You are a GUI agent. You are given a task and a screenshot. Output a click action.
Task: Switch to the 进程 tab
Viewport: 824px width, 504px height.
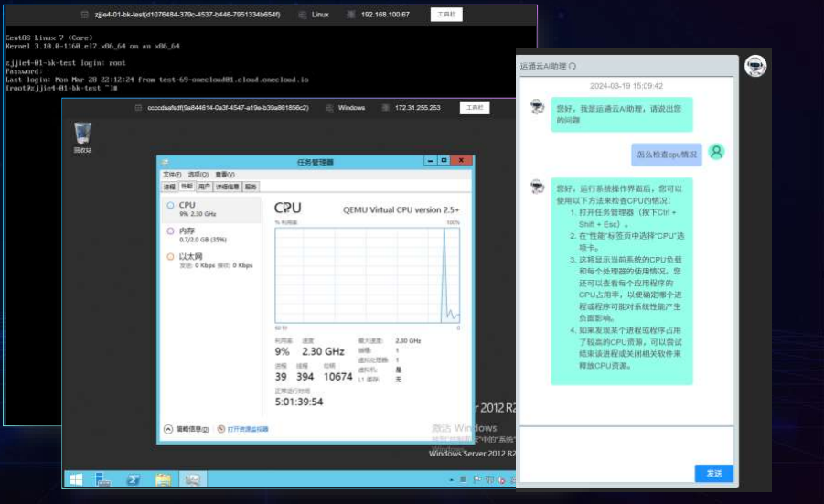[169, 187]
